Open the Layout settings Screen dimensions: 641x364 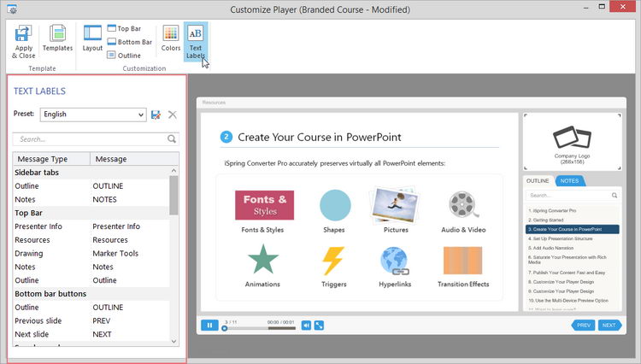(x=92, y=38)
